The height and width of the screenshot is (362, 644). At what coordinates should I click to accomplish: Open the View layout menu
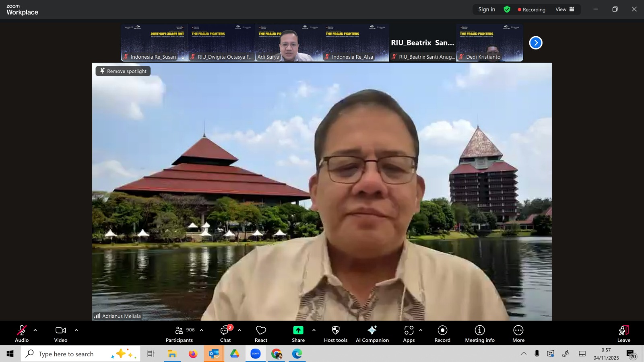(565, 9)
